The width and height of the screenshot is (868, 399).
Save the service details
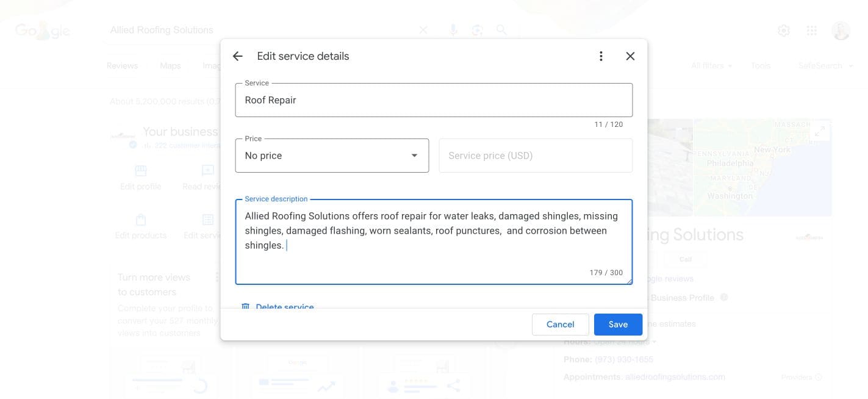point(618,325)
